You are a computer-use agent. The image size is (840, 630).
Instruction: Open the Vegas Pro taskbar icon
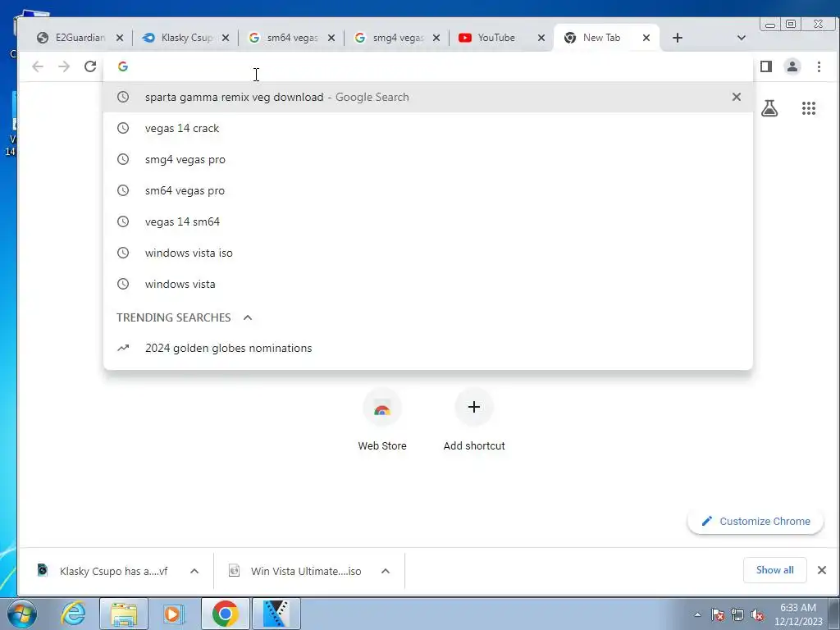(276, 614)
